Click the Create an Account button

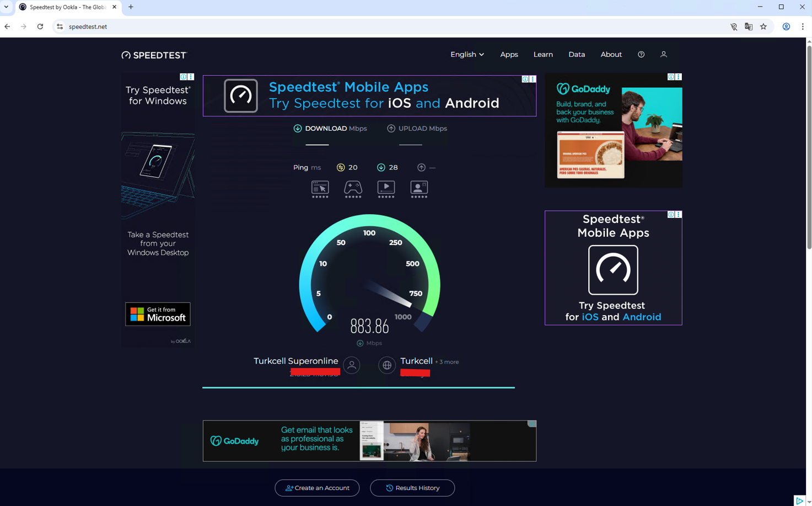coord(317,488)
